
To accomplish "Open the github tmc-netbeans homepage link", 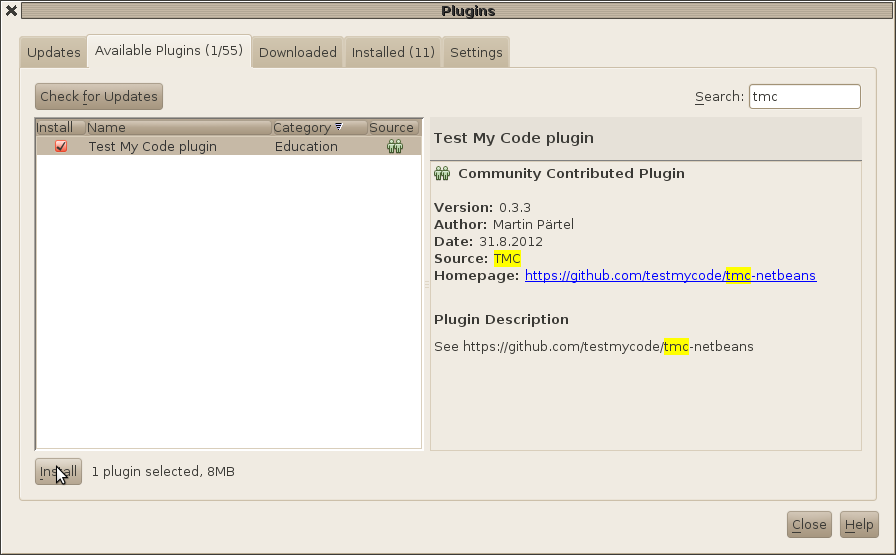I will click(x=670, y=275).
